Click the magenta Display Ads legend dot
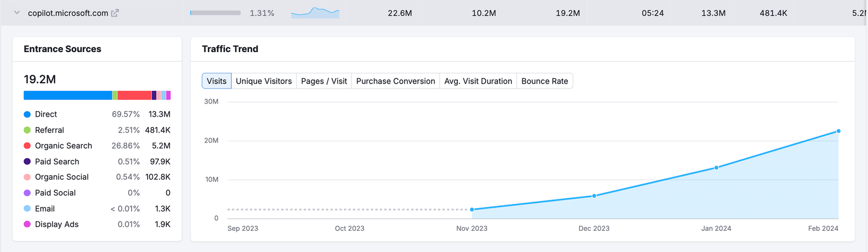The width and height of the screenshot is (868, 252). click(x=27, y=224)
